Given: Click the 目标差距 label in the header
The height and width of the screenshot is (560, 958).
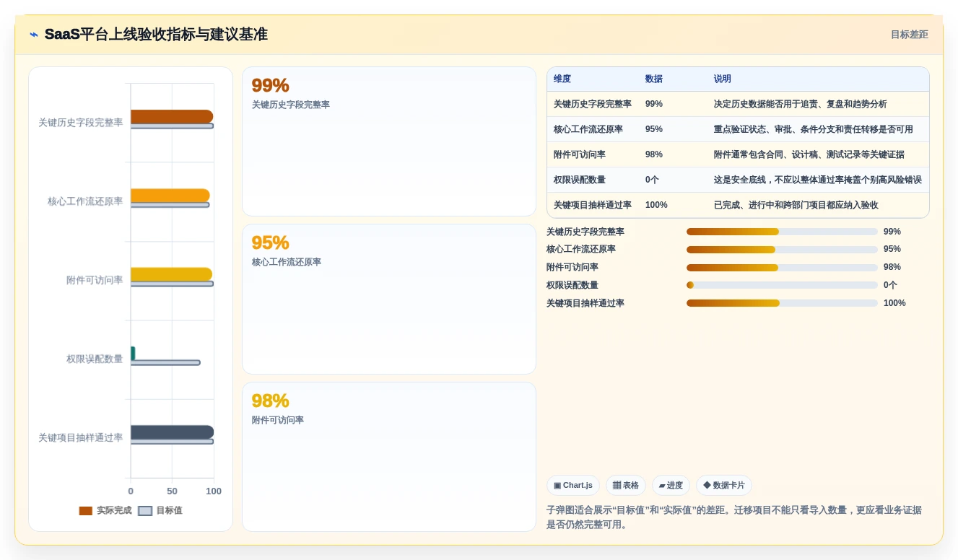Looking at the screenshot, I should pyautogui.click(x=909, y=35).
